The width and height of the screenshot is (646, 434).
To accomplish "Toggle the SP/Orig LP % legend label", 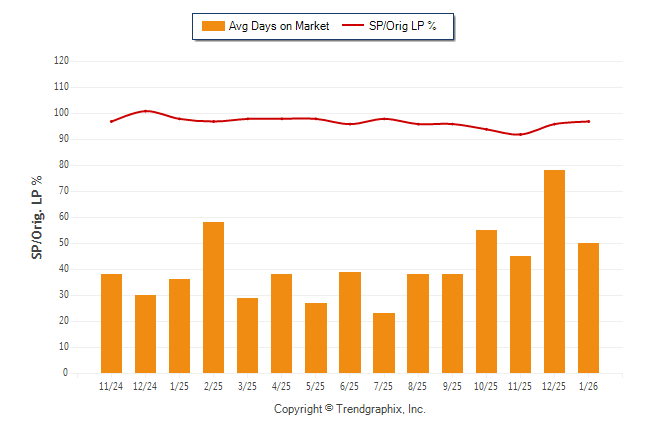I will click(x=404, y=27).
